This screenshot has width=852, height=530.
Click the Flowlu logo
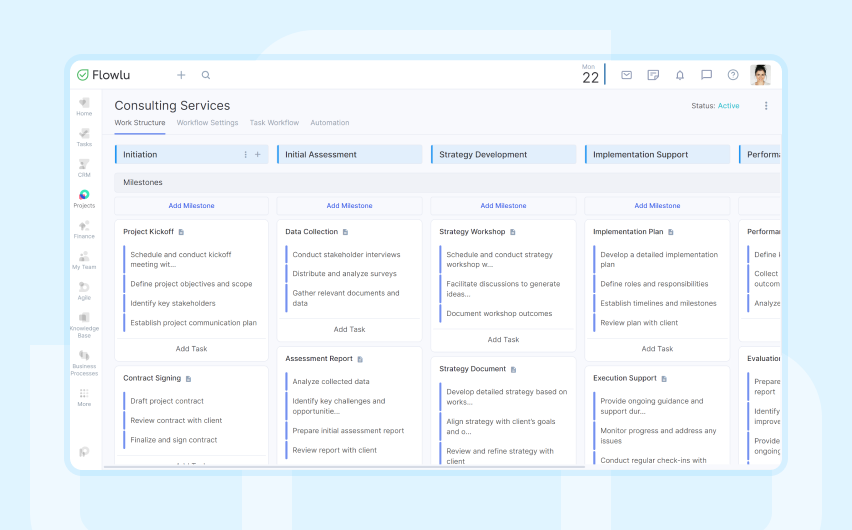pyautogui.click(x=103, y=75)
